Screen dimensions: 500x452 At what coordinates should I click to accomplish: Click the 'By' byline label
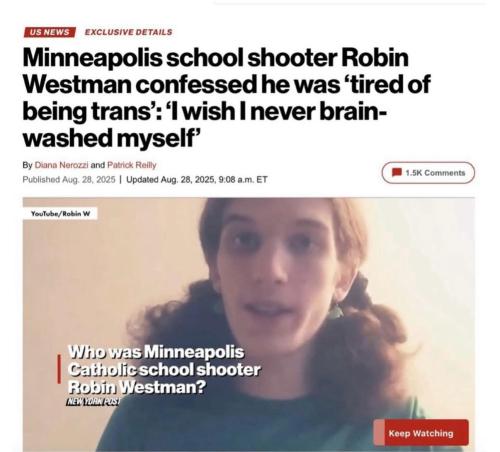pos(27,165)
